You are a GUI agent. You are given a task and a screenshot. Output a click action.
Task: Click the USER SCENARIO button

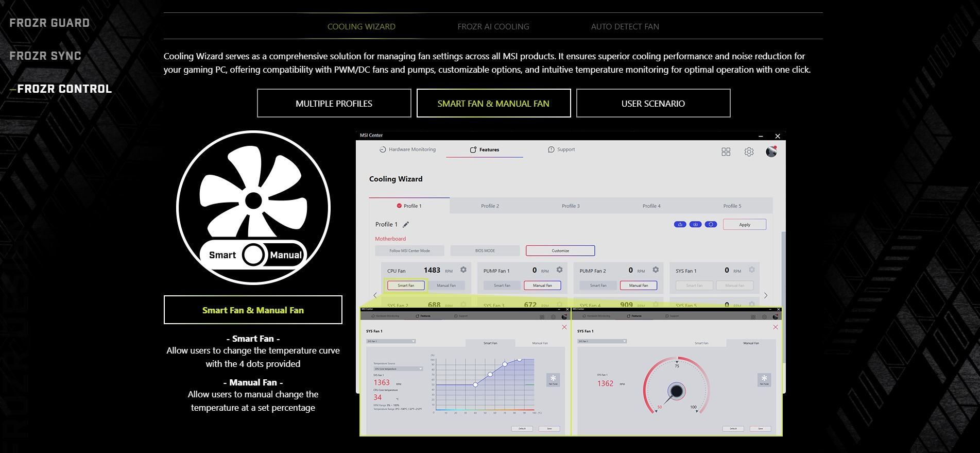pyautogui.click(x=653, y=103)
